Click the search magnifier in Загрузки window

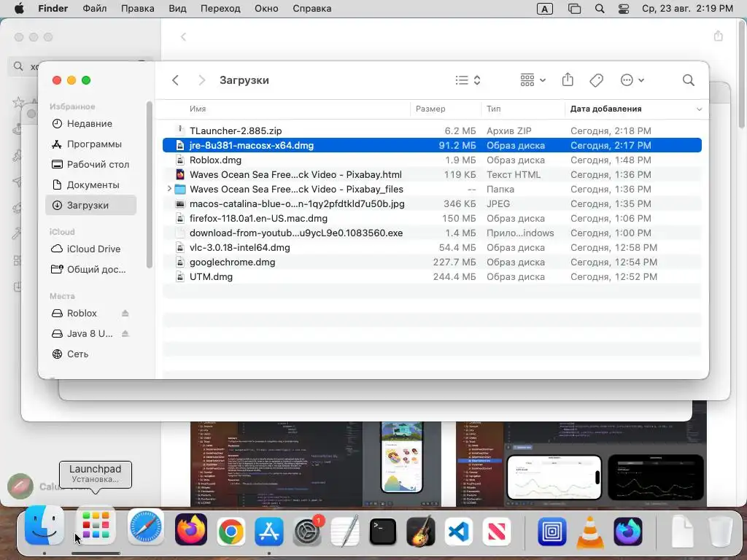689,80
